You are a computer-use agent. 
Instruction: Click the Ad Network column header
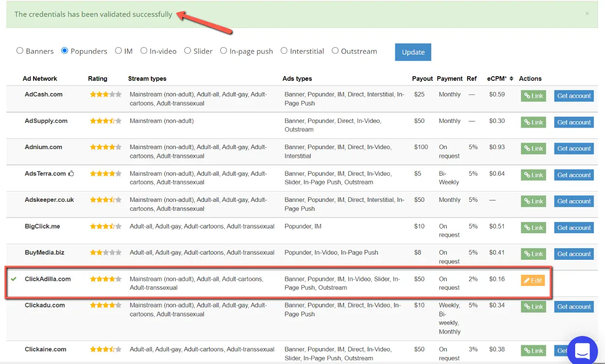click(40, 79)
